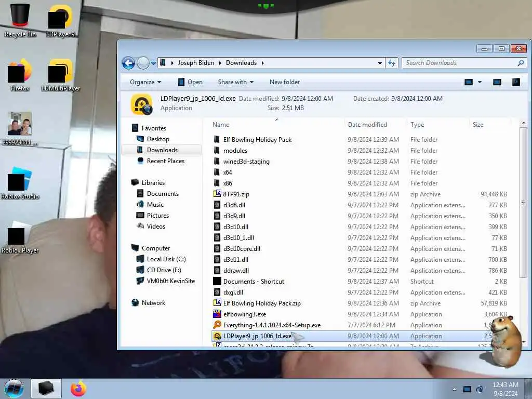Refresh the Downloads folder view
Image resolution: width=532 pixels, height=399 pixels.
(x=392, y=63)
